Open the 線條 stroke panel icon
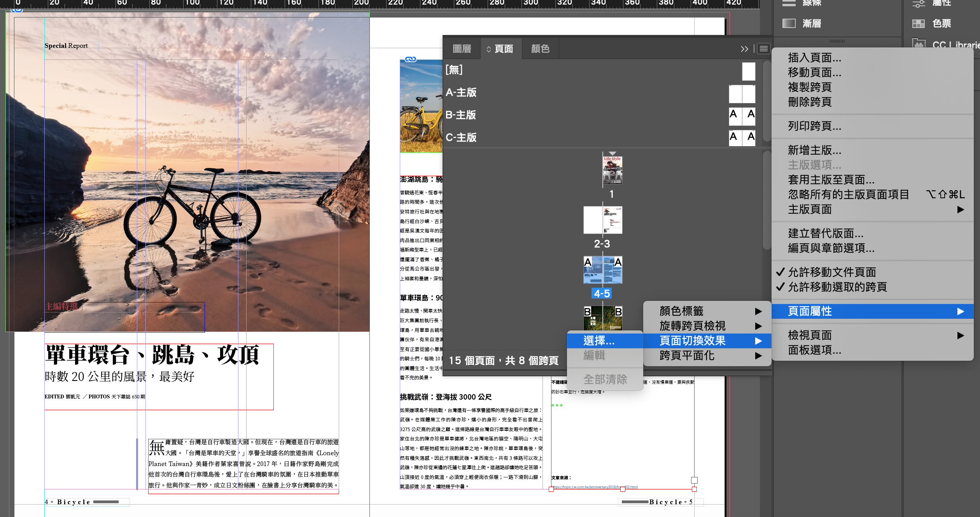Viewport: 980px width, 517px height. pyautogui.click(x=789, y=3)
